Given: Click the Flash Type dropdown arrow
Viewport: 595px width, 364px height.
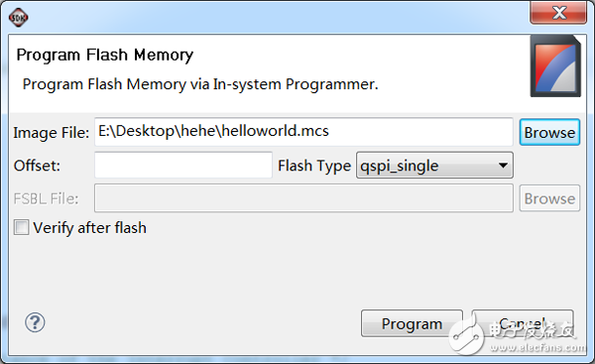Looking at the screenshot, I should (503, 166).
